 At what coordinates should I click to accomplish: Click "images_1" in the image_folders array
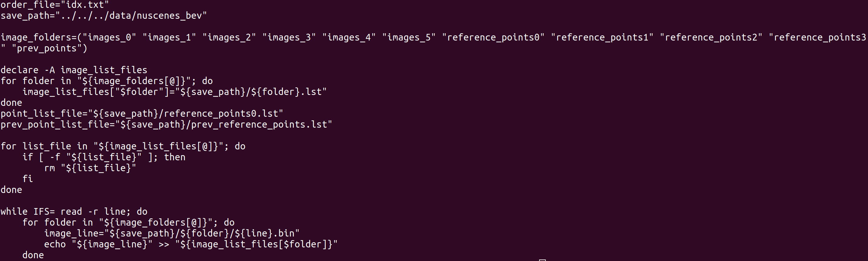pos(169,38)
